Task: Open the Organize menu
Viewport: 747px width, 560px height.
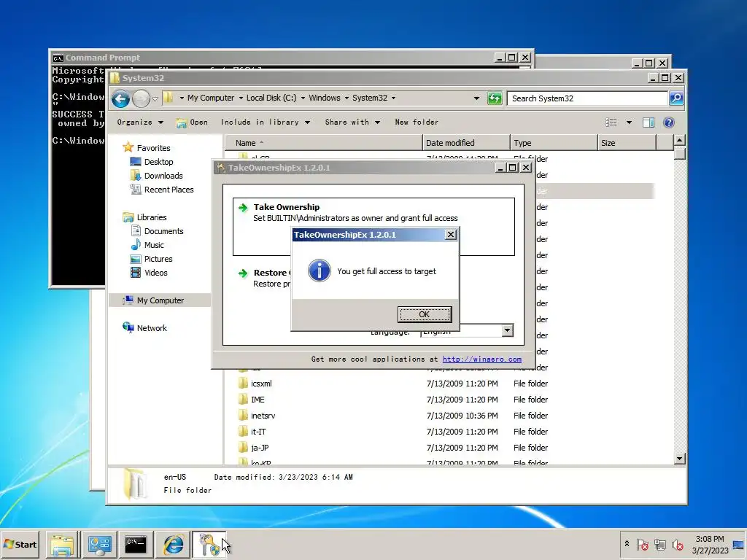Action: pyautogui.click(x=140, y=122)
